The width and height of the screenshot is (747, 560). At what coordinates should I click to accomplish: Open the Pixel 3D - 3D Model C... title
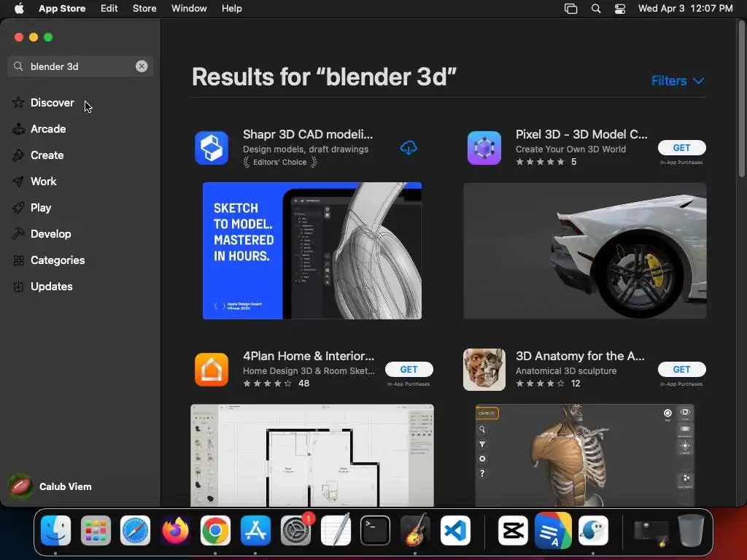click(581, 134)
